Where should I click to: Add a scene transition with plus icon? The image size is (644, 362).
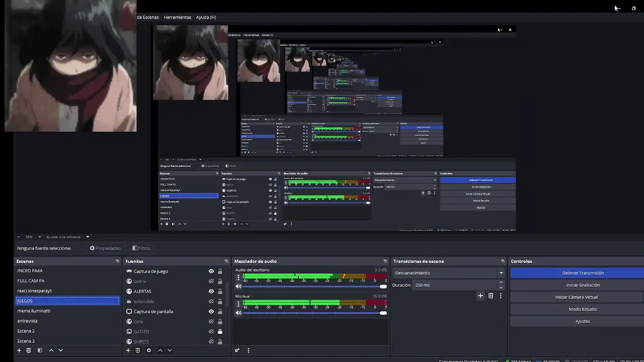pyautogui.click(x=480, y=296)
